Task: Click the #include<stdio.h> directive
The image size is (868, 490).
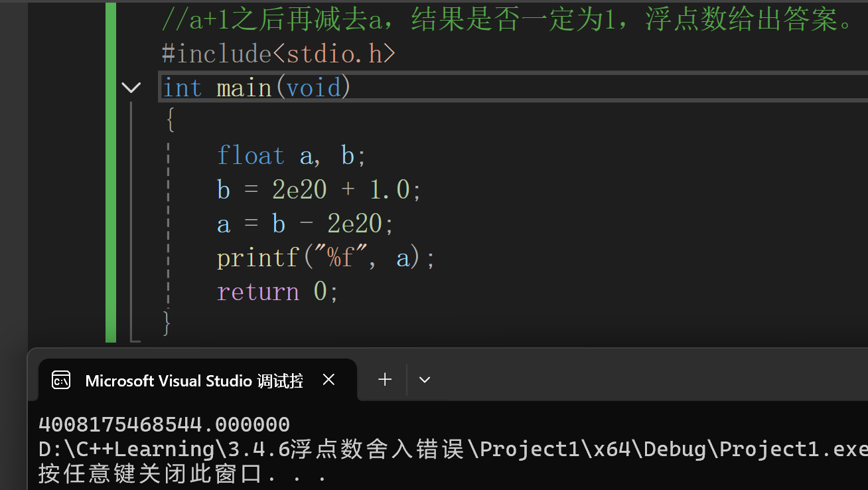Action: click(x=277, y=53)
